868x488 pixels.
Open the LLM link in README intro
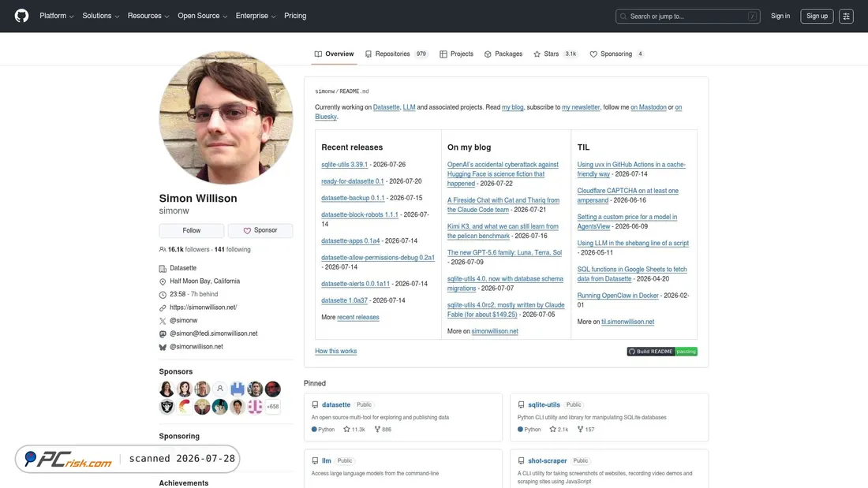(409, 107)
